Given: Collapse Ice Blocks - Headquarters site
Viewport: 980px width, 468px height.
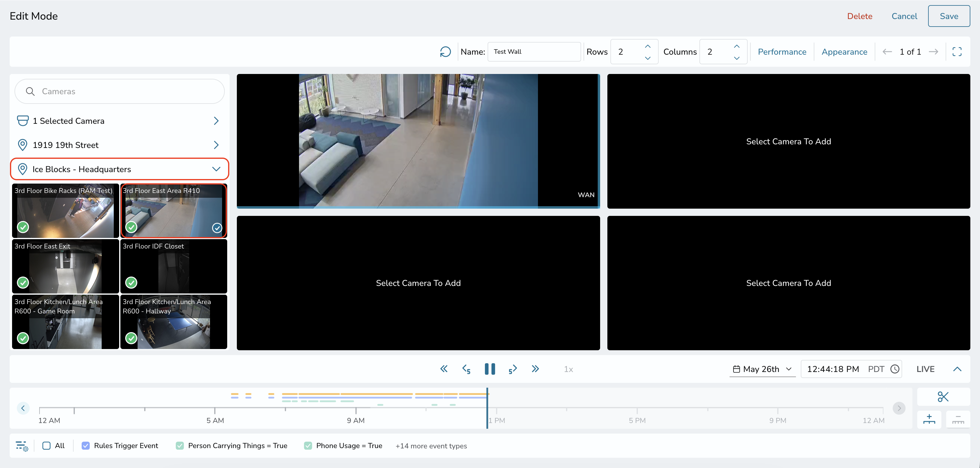Looking at the screenshot, I should point(119,169).
